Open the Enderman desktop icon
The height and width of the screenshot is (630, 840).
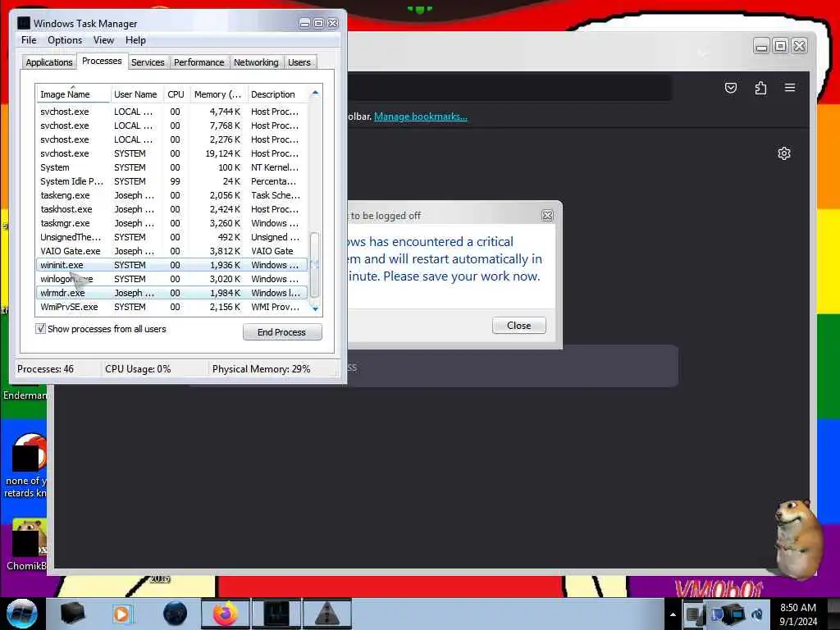(25, 395)
